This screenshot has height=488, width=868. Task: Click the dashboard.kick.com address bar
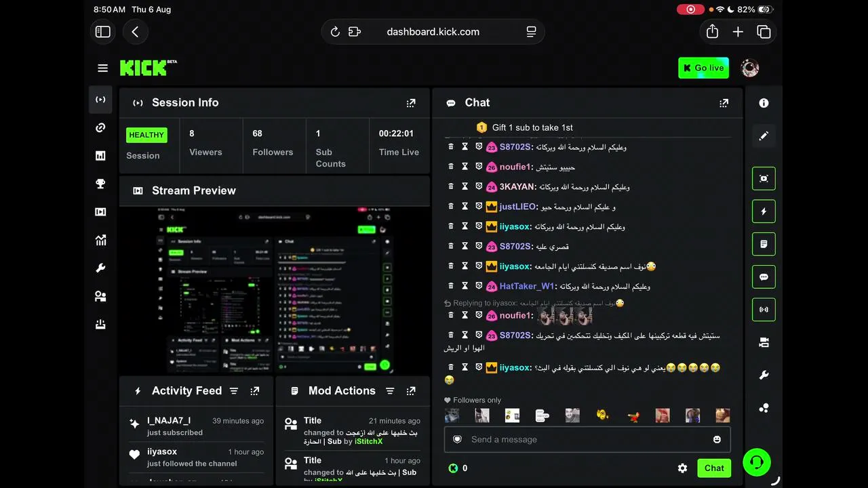coord(433,32)
